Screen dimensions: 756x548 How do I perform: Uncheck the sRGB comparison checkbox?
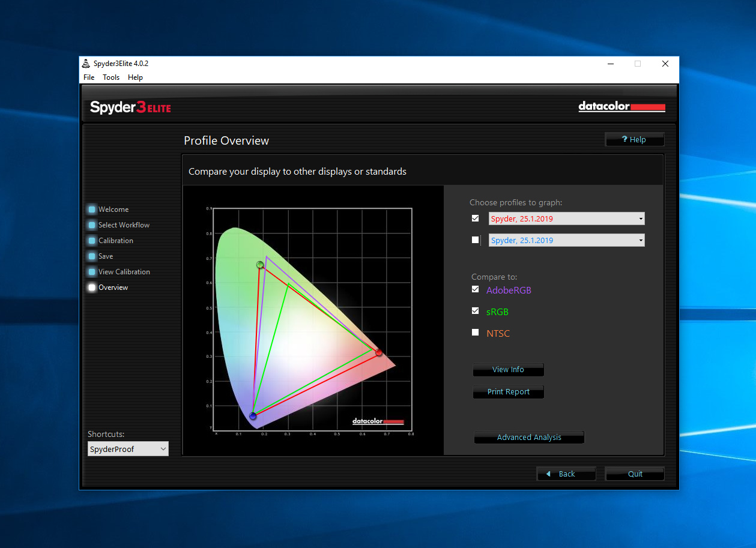476,311
